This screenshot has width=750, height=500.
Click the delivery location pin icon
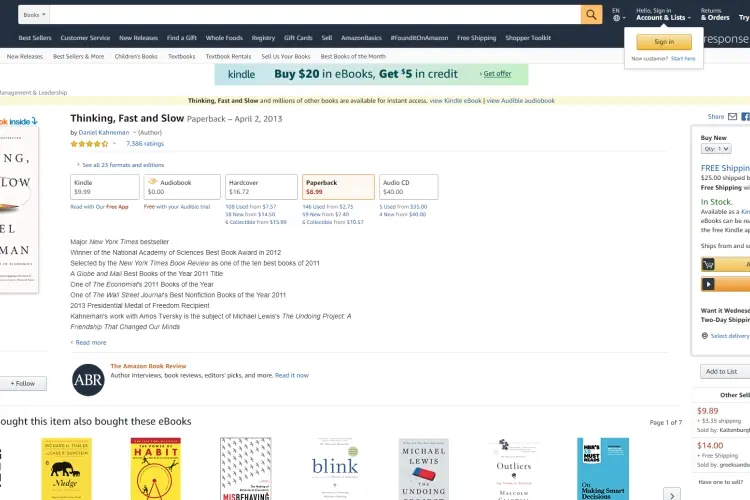pyautogui.click(x=705, y=336)
